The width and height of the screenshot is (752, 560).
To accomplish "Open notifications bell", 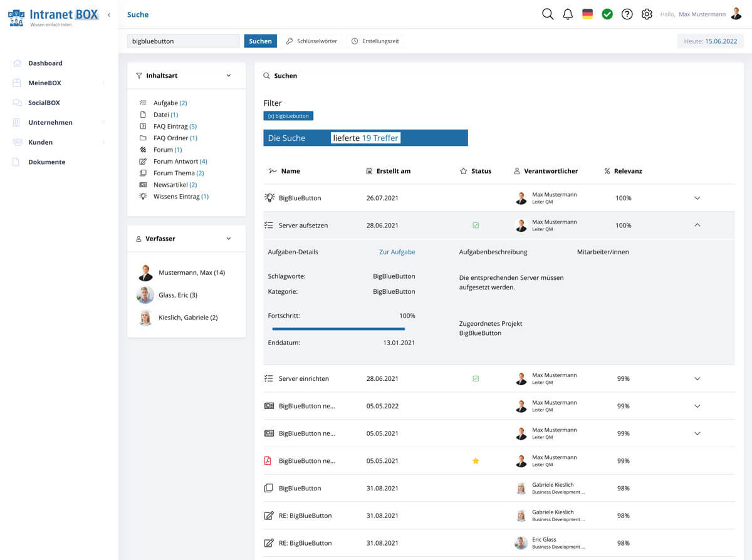I will click(568, 14).
